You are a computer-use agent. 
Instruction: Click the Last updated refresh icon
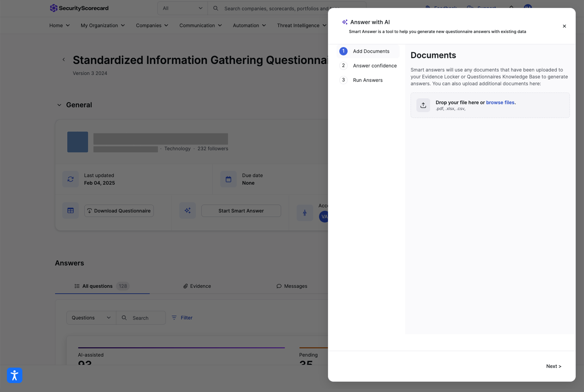(x=71, y=179)
